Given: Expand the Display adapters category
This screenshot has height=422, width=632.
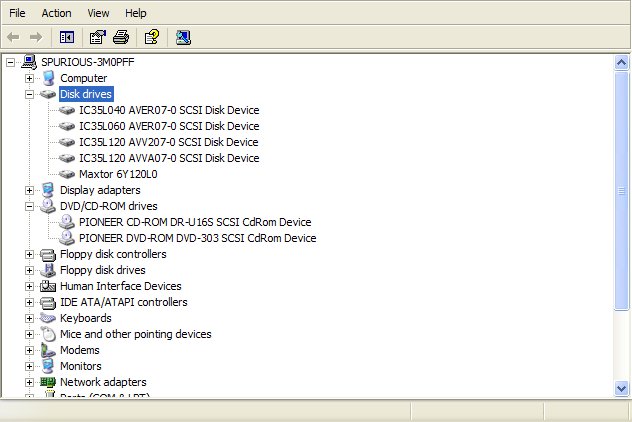Looking at the screenshot, I should click(x=29, y=190).
